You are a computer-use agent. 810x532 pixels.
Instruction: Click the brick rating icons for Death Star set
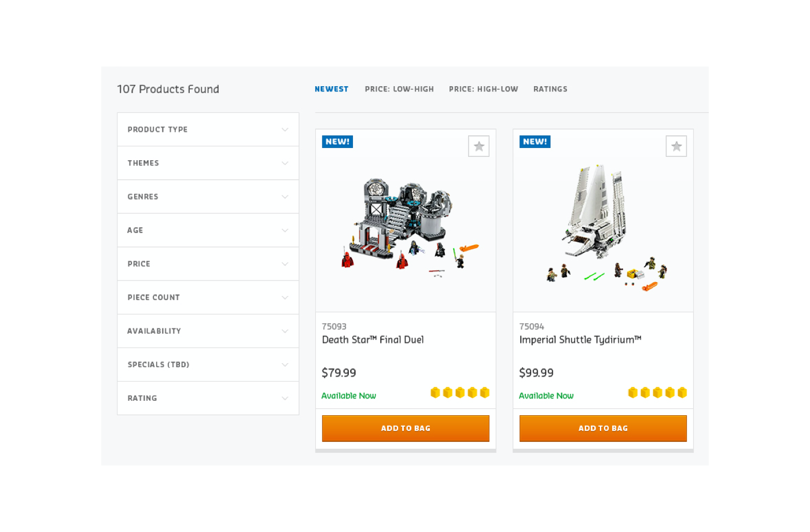pos(460,393)
